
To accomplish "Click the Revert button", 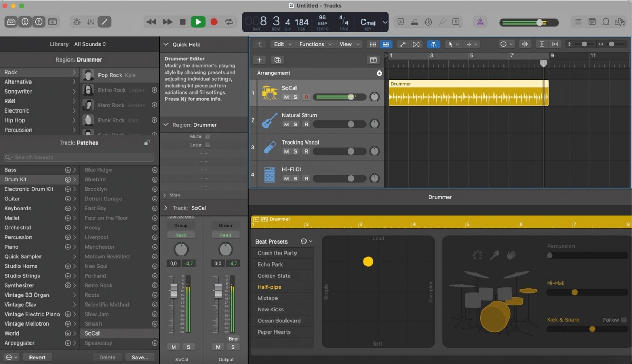I will click(x=37, y=357).
